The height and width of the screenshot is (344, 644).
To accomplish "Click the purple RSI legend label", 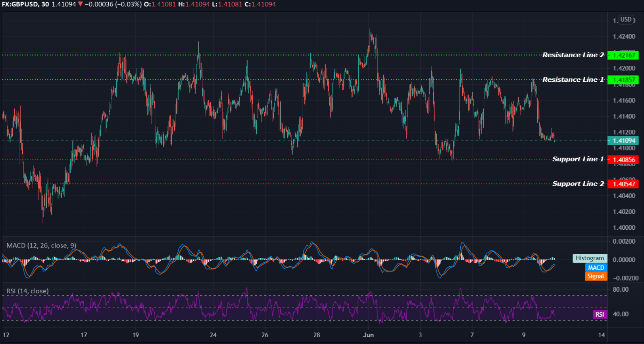I will (x=600, y=315).
